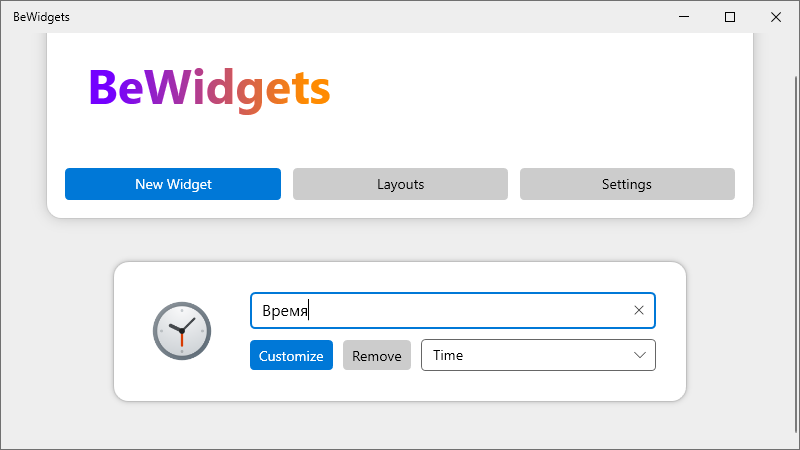Maximize the BeWidgets window
Screen dimensions: 800x450
click(x=730, y=17)
